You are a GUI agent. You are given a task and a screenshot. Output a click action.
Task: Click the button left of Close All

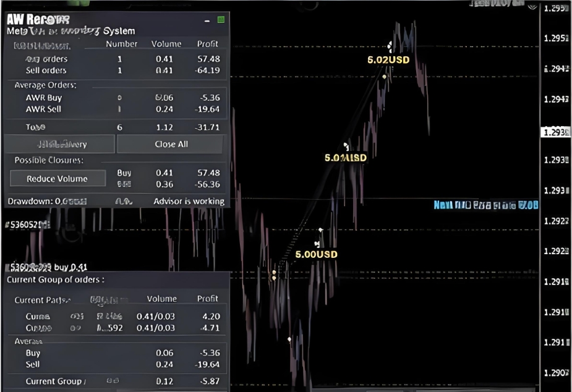(60, 144)
